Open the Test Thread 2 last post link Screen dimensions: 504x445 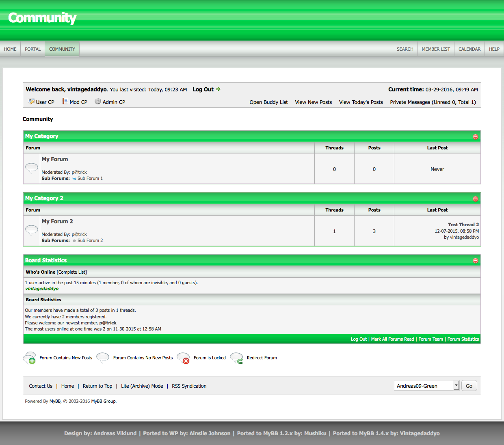[463, 225]
